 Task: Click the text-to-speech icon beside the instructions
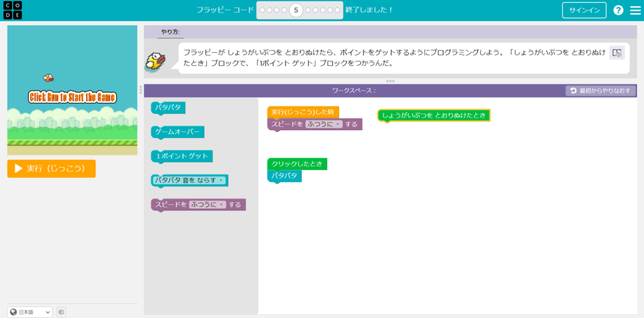(617, 53)
